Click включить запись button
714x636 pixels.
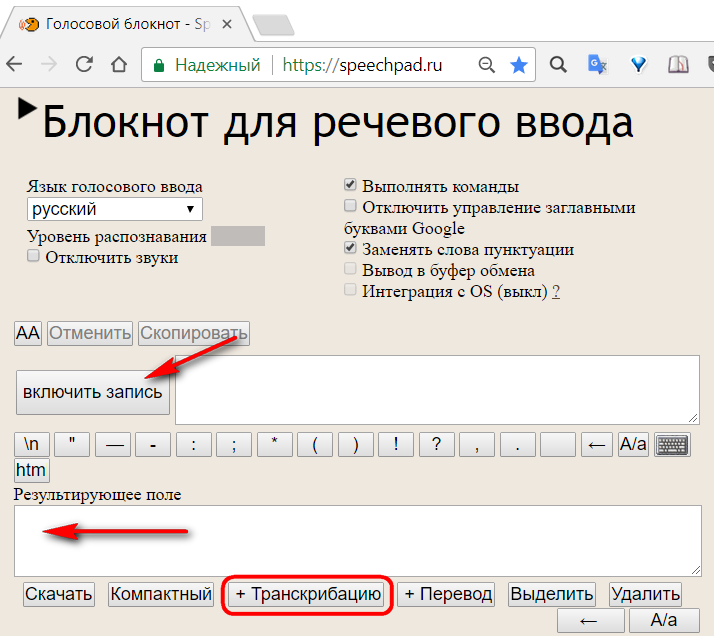click(x=93, y=392)
